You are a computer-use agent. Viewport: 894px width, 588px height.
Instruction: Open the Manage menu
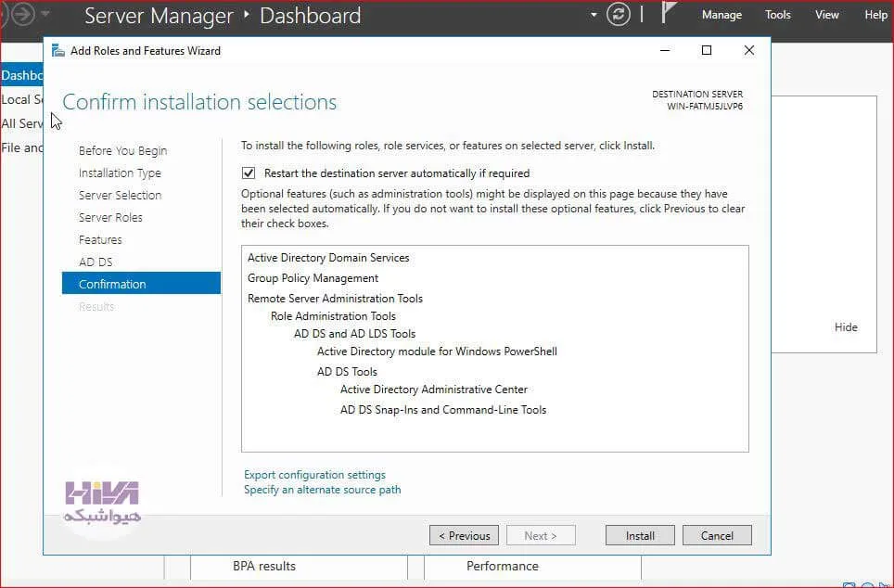[x=722, y=15]
